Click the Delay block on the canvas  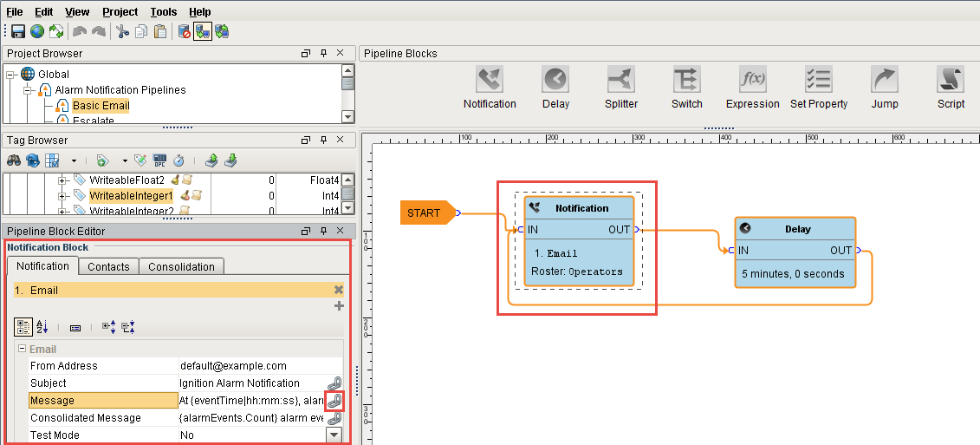coord(795,251)
